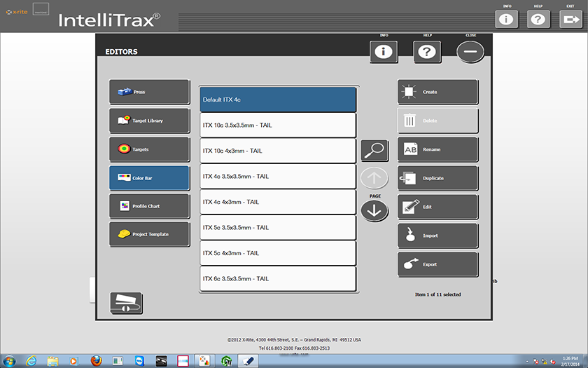Open the Press editor
Screen dimensions: 588x368
pos(149,92)
